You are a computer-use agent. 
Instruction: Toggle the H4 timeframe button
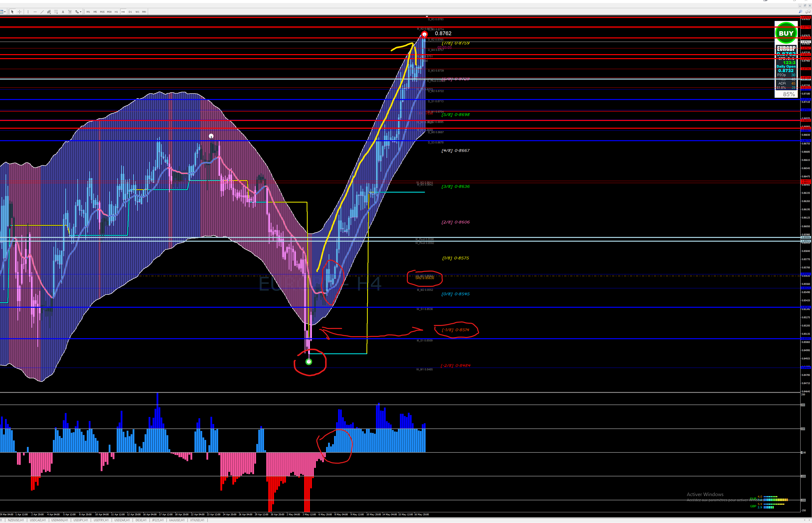[x=123, y=12]
